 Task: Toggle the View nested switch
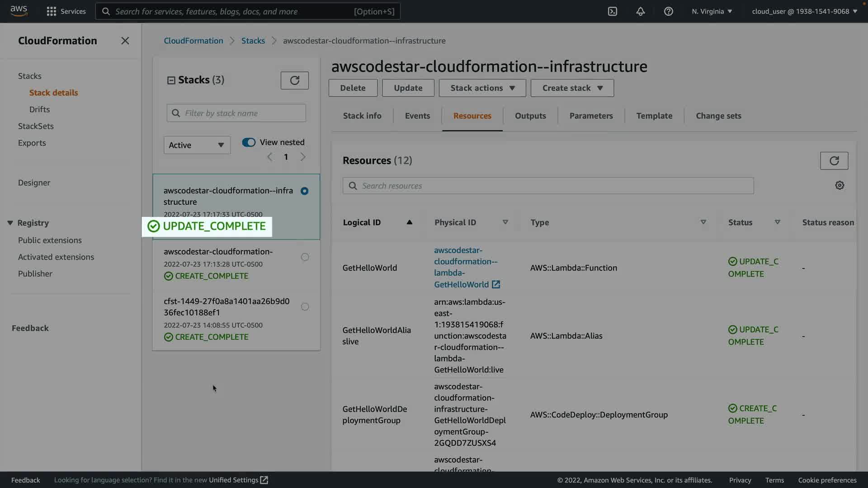coord(249,142)
